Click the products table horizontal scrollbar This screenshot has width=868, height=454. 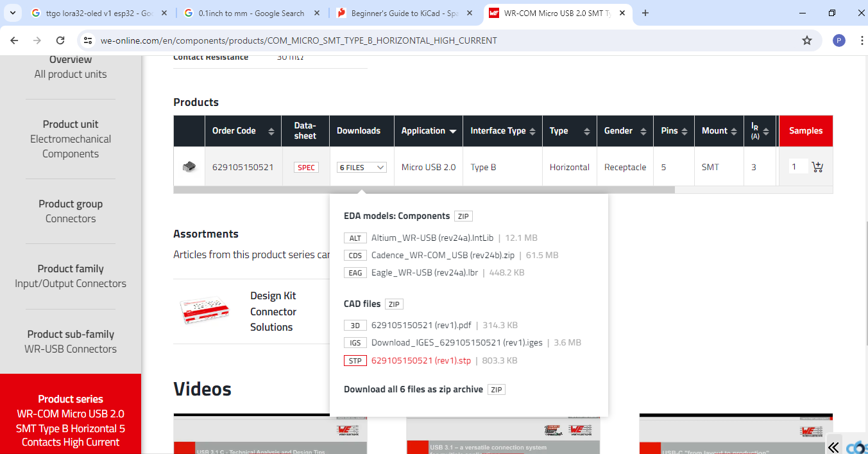(x=424, y=190)
